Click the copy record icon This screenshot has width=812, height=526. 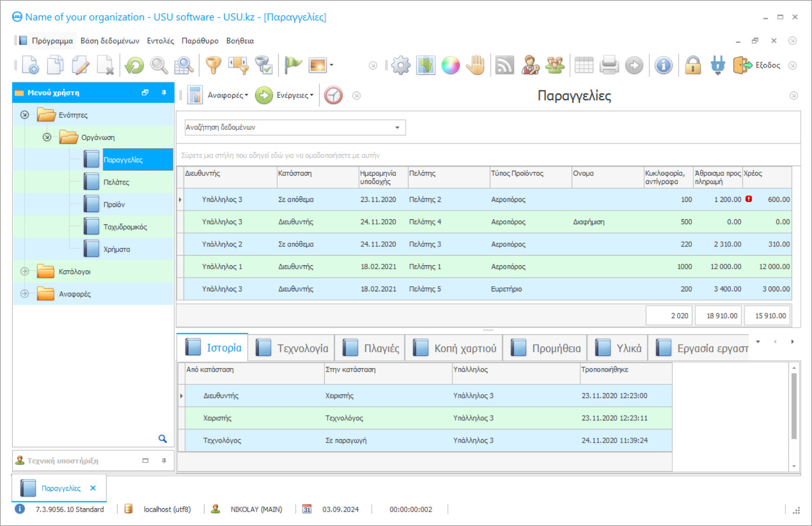[x=55, y=65]
